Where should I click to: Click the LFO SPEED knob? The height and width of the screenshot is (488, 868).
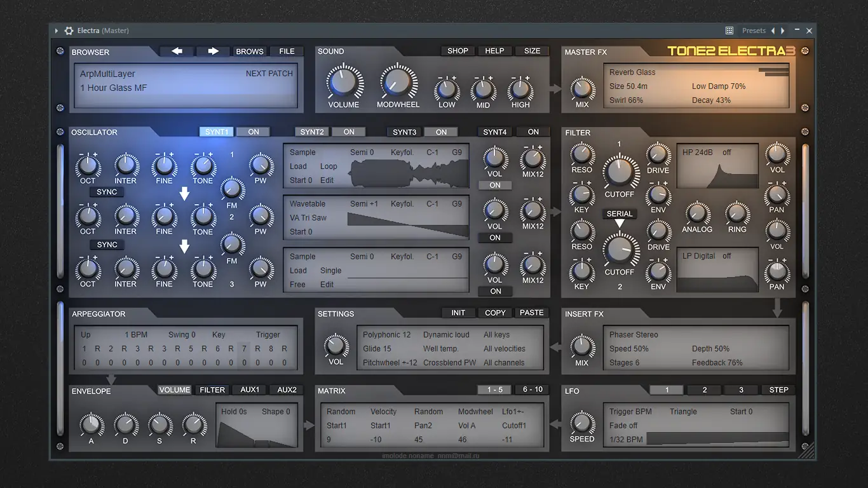tap(582, 423)
